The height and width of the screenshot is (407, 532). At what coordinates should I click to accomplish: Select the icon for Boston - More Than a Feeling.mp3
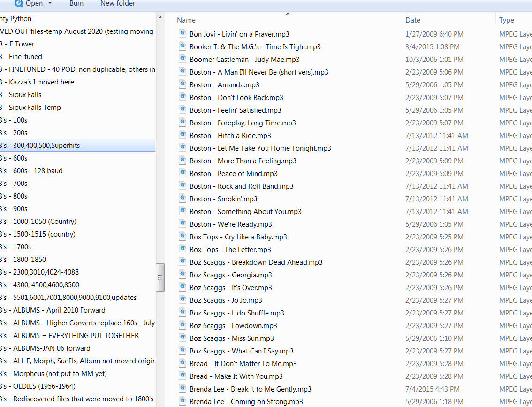(x=182, y=160)
